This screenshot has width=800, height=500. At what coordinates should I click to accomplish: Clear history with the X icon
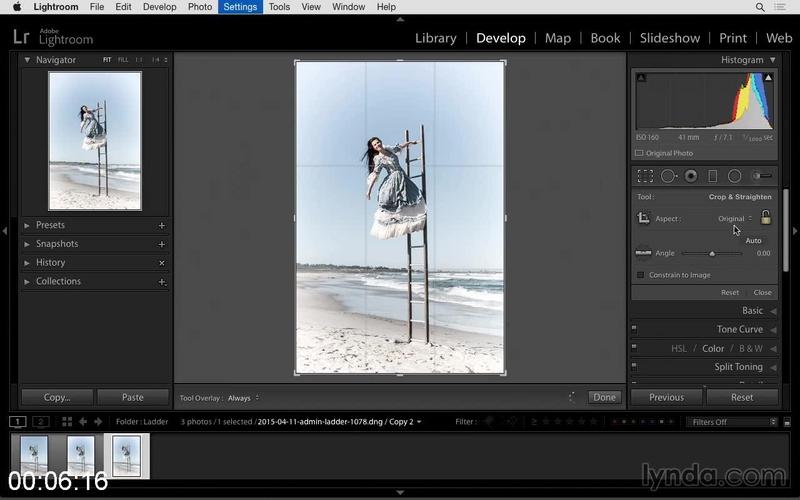point(162,263)
